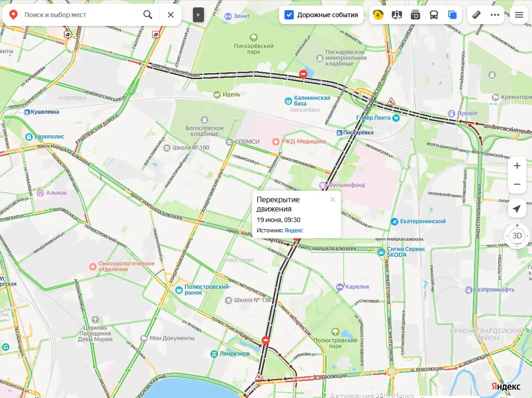The height and width of the screenshot is (398, 532).
Task: Click the search magnifier icon
Action: (148, 15)
